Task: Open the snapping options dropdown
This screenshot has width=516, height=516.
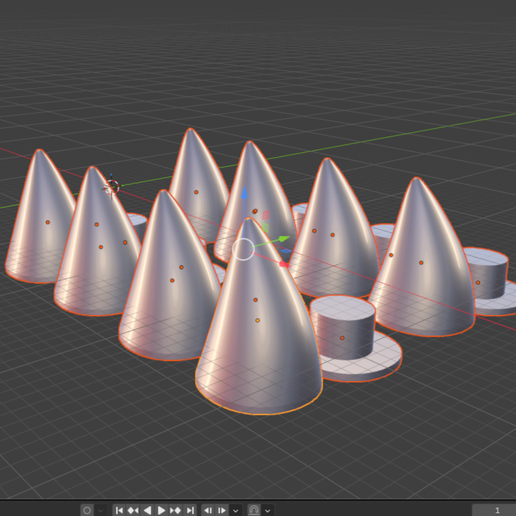Action: click(268, 511)
